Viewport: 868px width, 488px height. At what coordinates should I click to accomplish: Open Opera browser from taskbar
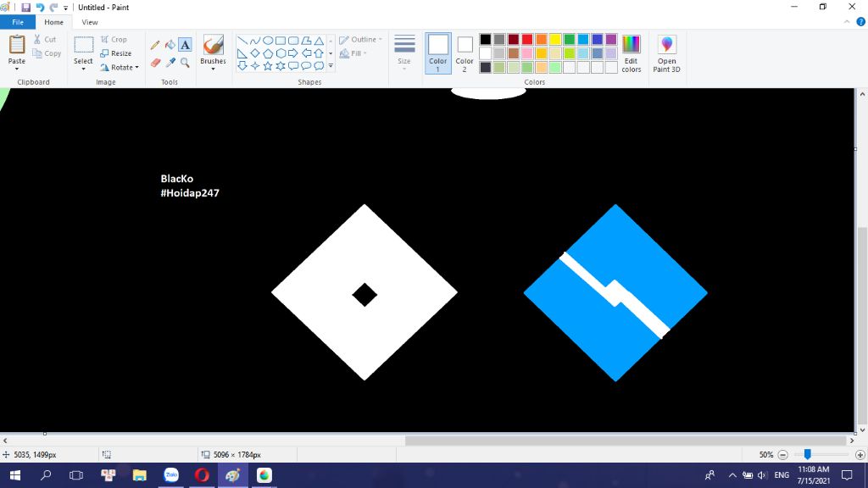[x=202, y=475]
